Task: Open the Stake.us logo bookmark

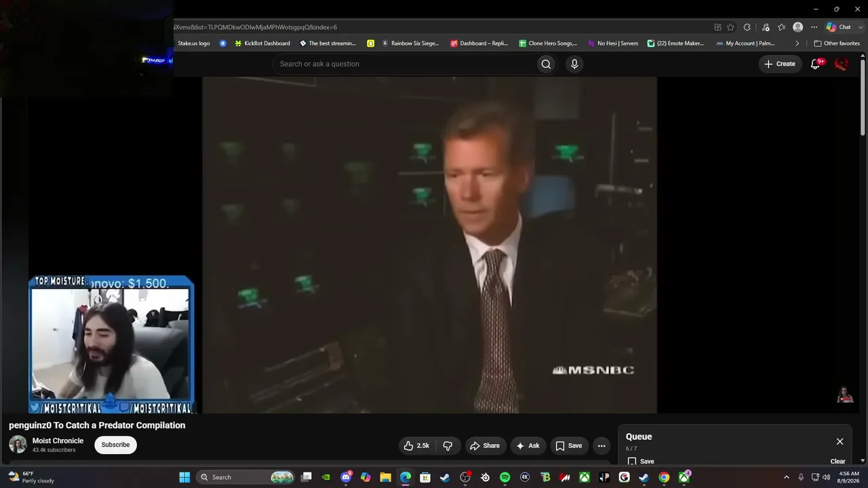Action: [x=194, y=43]
